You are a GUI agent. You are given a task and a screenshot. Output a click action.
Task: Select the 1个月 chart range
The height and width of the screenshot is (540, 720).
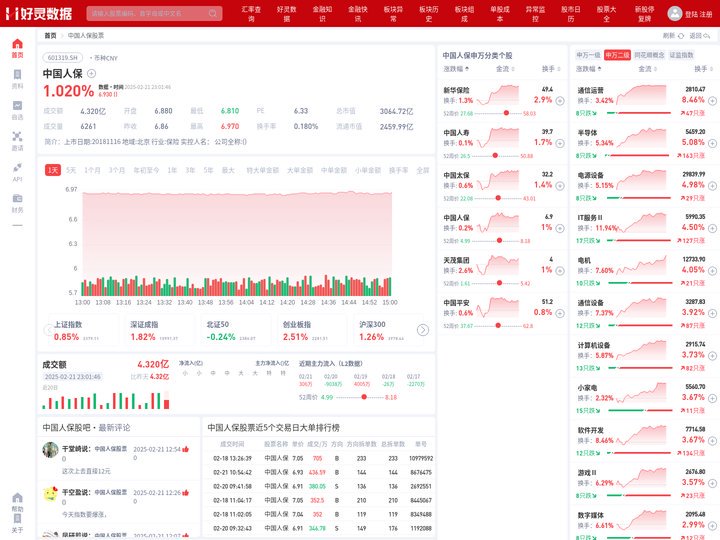(x=92, y=170)
